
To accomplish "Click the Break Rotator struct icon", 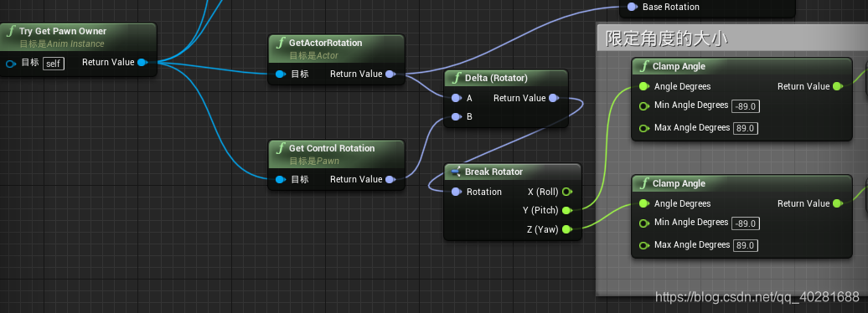I will (x=456, y=172).
